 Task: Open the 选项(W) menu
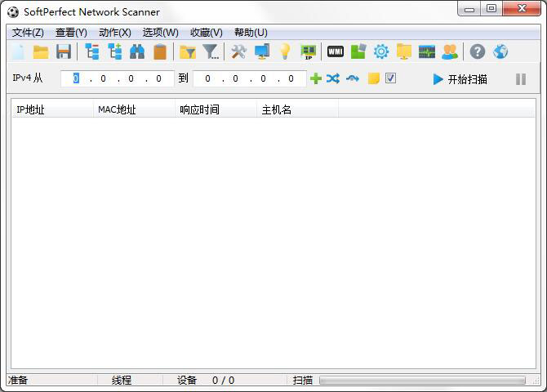click(160, 33)
